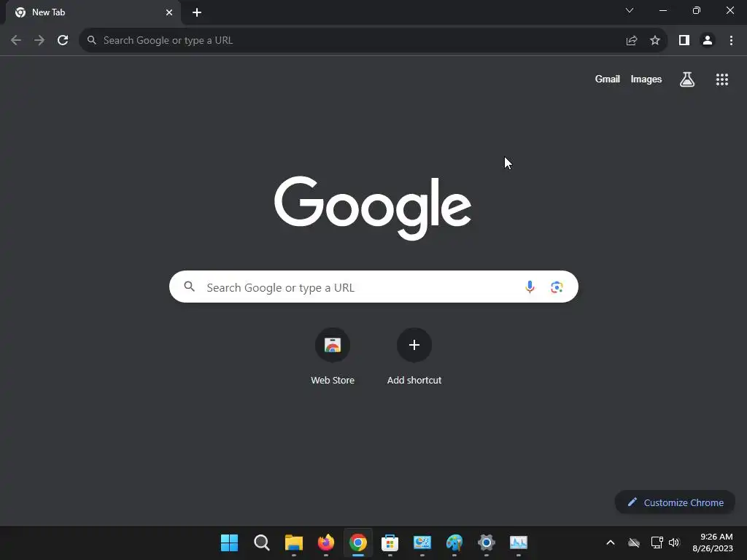Image resolution: width=747 pixels, height=560 pixels.
Task: Open the side panel
Action: tap(684, 41)
